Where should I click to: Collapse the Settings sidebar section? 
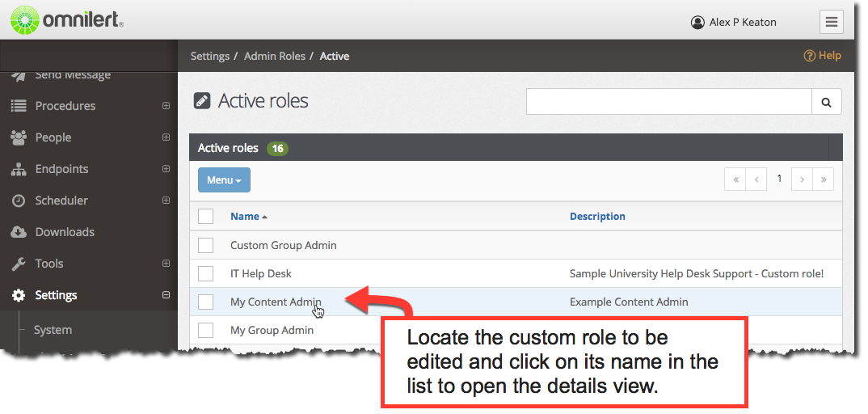pyautogui.click(x=166, y=295)
